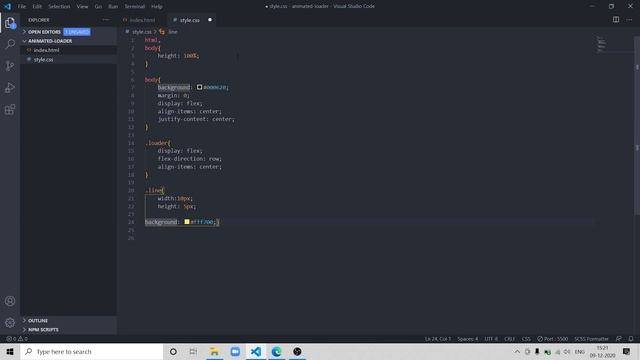Click the 'justify-content: center;' line
The height and width of the screenshot is (360, 640).
tap(196, 119)
